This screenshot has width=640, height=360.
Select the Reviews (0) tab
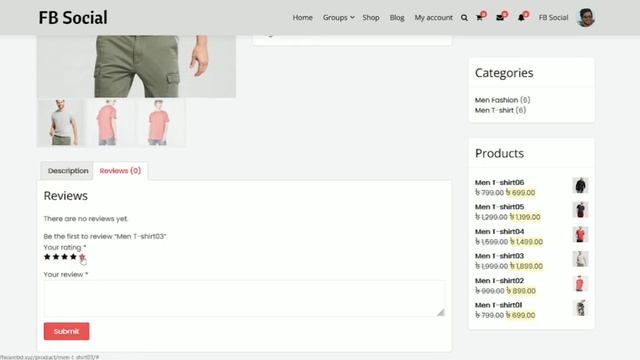(120, 171)
